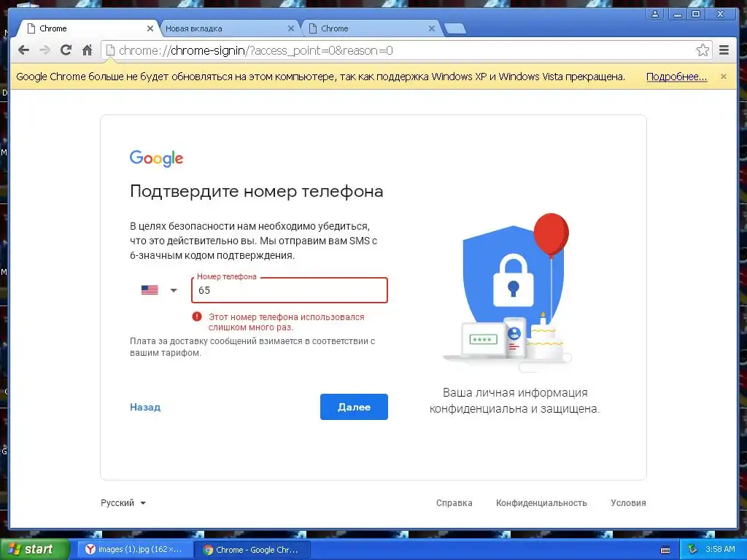Image resolution: width=747 pixels, height=560 pixels.
Task: Dismiss the yellow Windows XP warning bar
Action: (x=724, y=77)
